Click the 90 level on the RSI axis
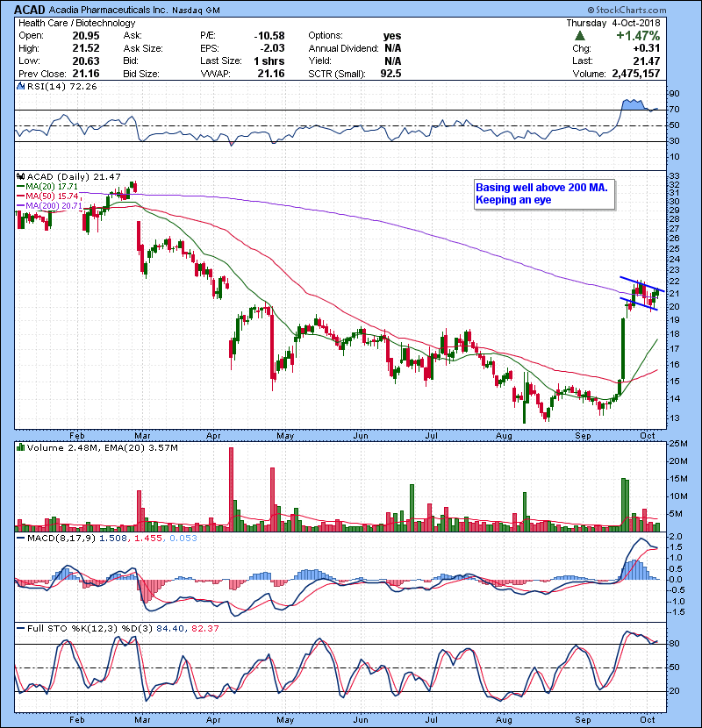 point(674,94)
